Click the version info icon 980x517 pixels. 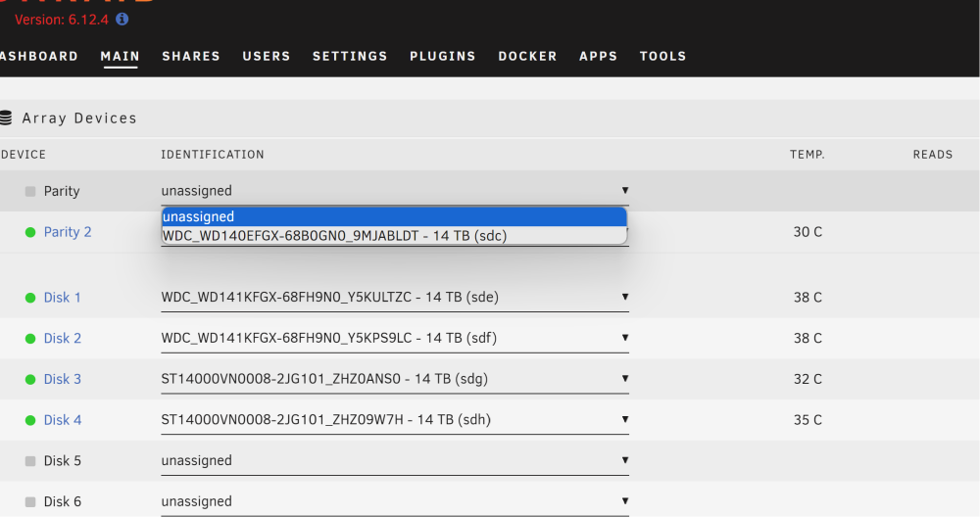point(122,20)
